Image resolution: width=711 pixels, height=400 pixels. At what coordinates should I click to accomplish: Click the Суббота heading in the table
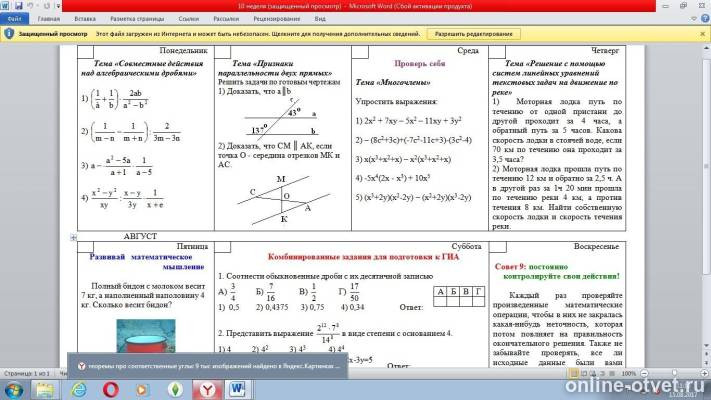click(x=466, y=247)
